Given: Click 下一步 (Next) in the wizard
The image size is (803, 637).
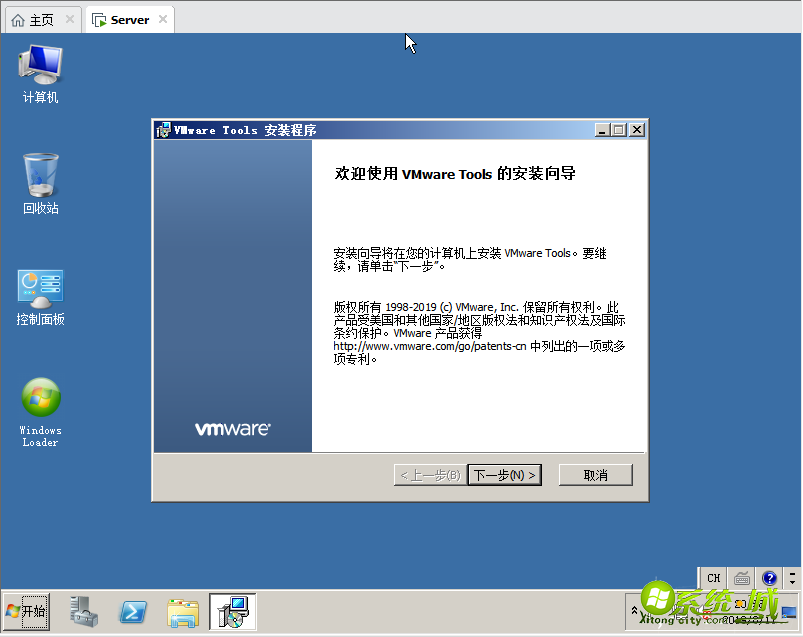Looking at the screenshot, I should [x=505, y=474].
